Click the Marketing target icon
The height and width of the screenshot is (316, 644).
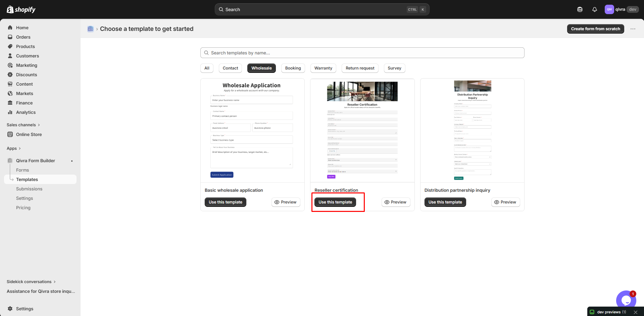(x=10, y=65)
